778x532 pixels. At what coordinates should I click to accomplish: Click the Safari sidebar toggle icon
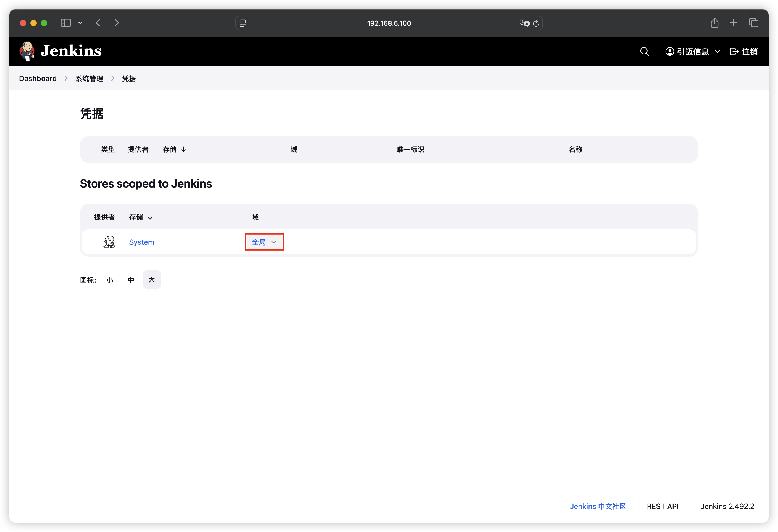[x=66, y=23]
